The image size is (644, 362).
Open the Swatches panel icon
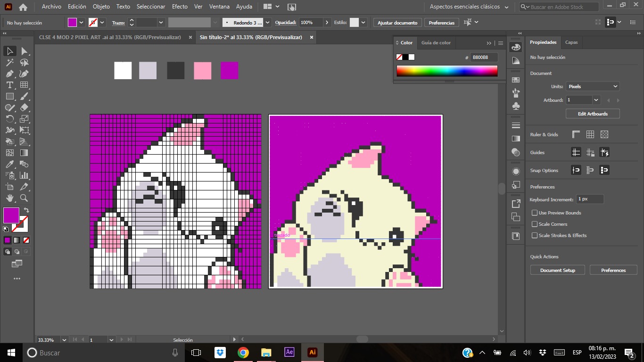516,80
